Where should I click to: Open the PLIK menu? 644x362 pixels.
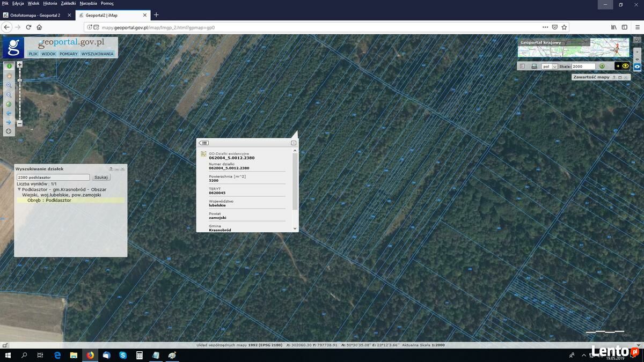pyautogui.click(x=33, y=54)
